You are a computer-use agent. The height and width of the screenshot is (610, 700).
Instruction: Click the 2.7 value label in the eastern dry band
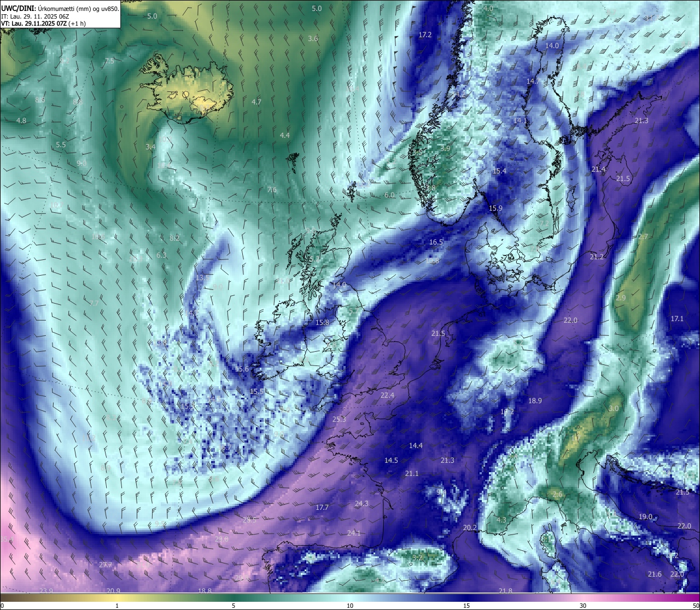pyautogui.click(x=643, y=237)
